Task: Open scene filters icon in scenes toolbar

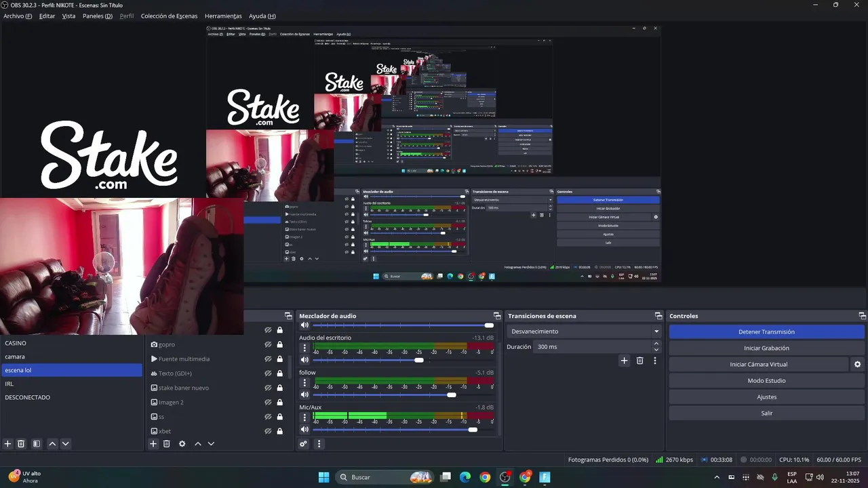Action: (x=37, y=444)
